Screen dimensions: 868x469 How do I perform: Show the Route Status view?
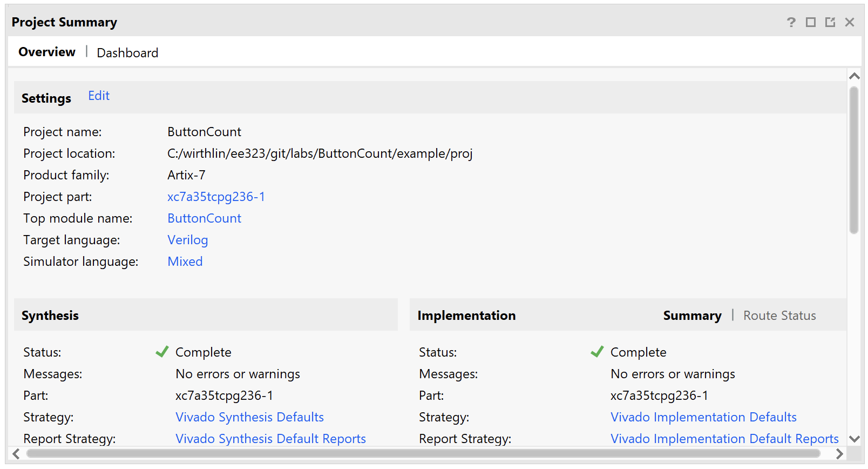pos(779,316)
